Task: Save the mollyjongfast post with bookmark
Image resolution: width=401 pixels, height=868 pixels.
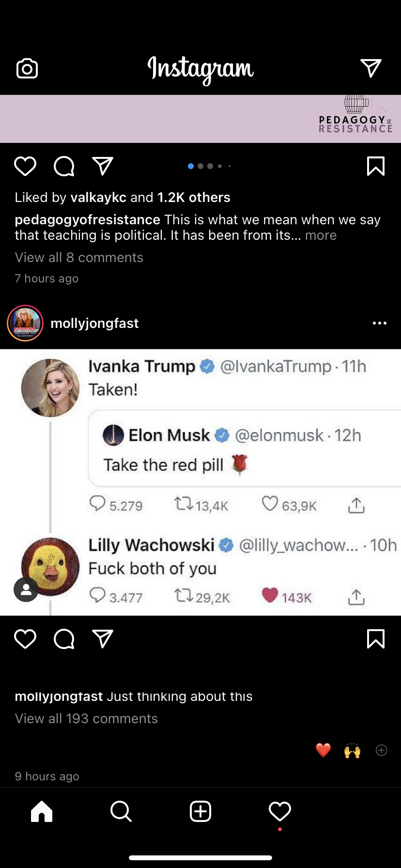Action: point(376,639)
